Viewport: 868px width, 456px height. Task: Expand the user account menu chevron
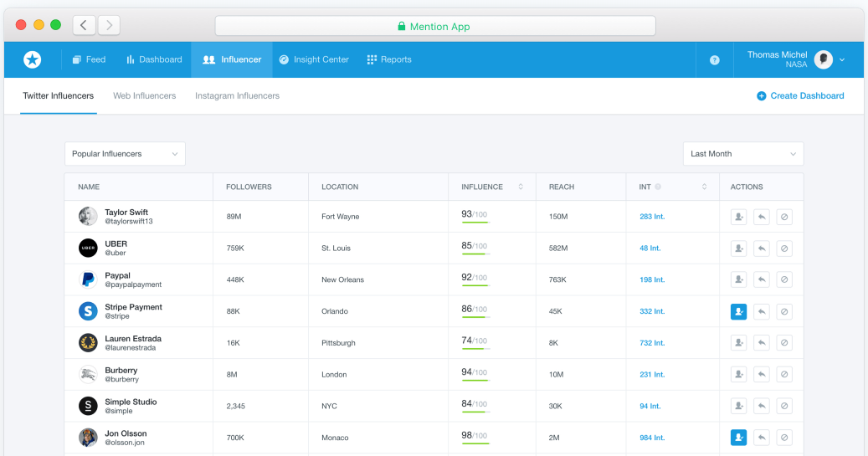[842, 59]
